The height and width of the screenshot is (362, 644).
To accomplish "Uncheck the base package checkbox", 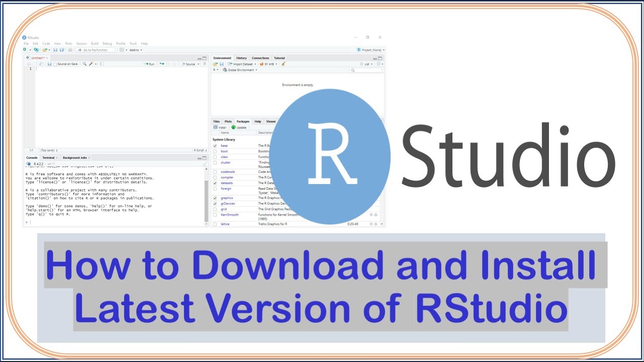I will click(215, 146).
